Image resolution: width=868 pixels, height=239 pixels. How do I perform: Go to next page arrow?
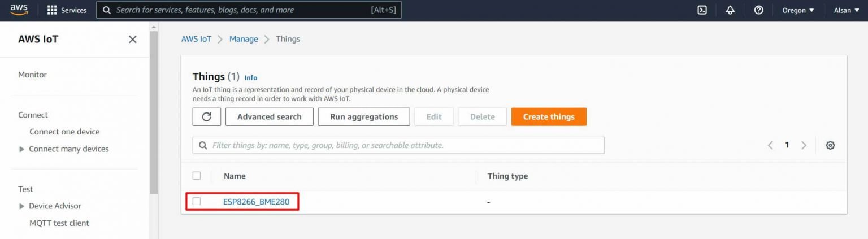pos(804,145)
